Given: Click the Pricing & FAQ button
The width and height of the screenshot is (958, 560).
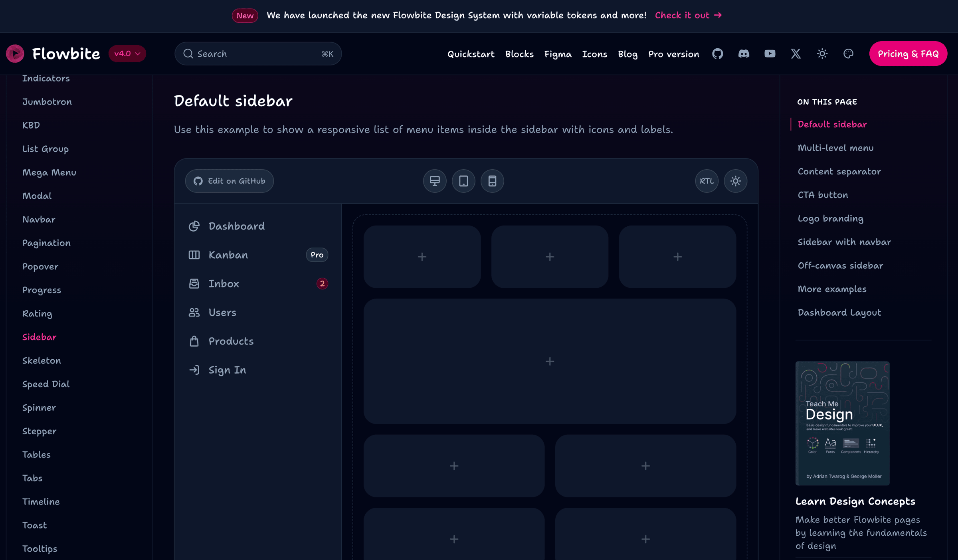Looking at the screenshot, I should (x=908, y=53).
